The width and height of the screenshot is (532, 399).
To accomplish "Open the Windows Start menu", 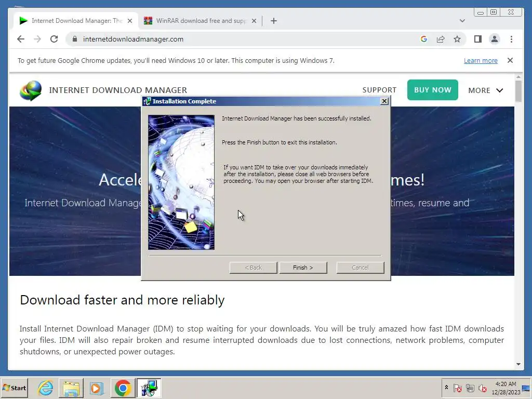I will 14,388.
